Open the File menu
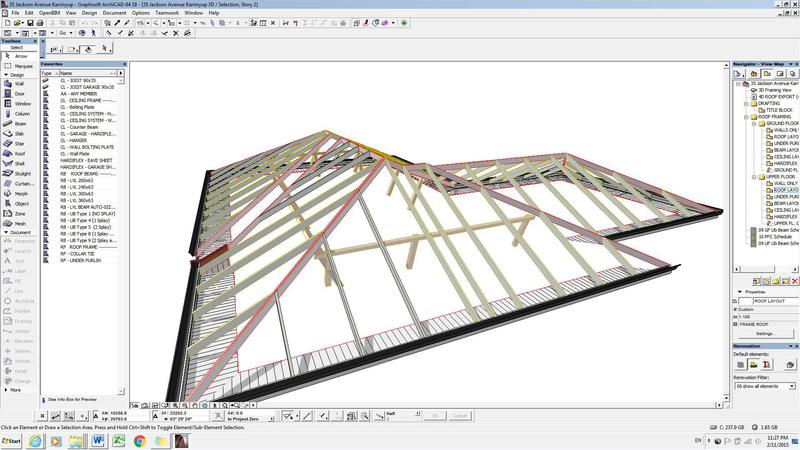This screenshot has width=800, height=450. pos(15,13)
